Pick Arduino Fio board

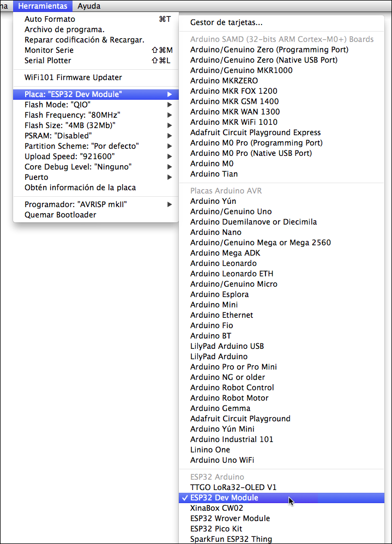pos(281,326)
